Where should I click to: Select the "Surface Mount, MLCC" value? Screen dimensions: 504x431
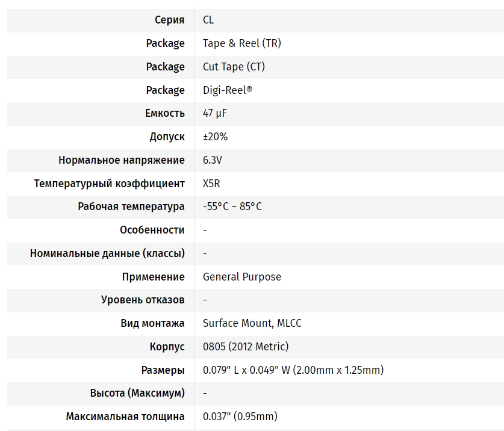pos(252,323)
